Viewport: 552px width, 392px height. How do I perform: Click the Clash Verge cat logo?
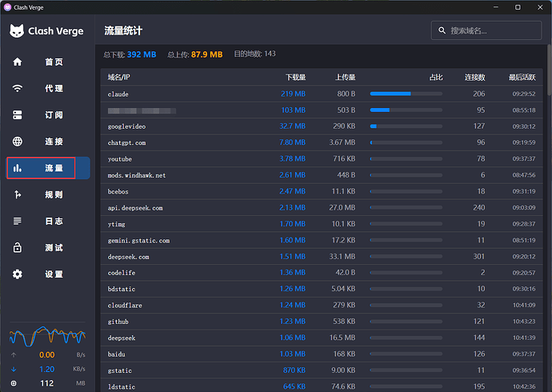click(x=17, y=31)
